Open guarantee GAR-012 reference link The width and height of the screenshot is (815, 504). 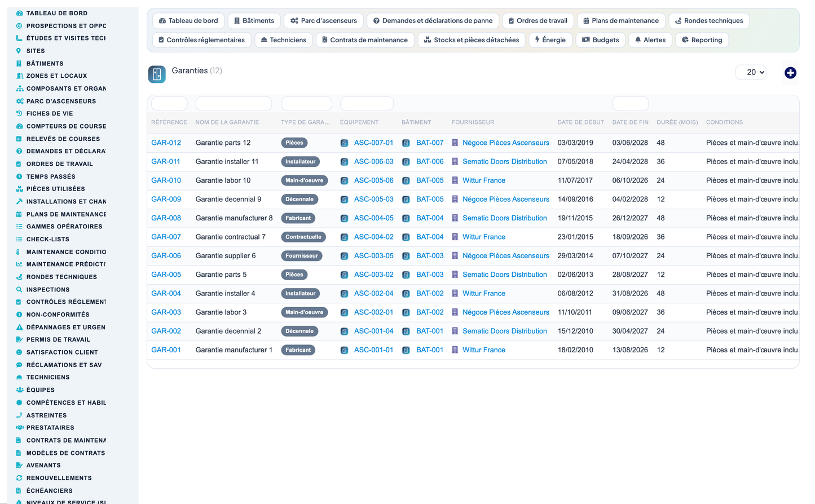coord(166,143)
